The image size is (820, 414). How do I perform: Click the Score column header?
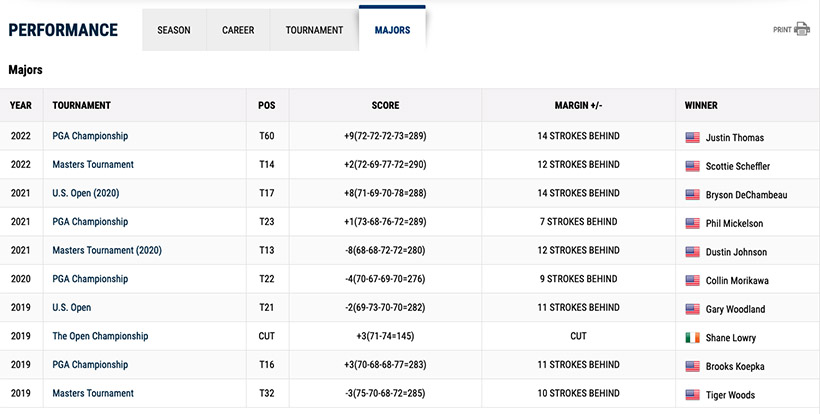point(385,105)
